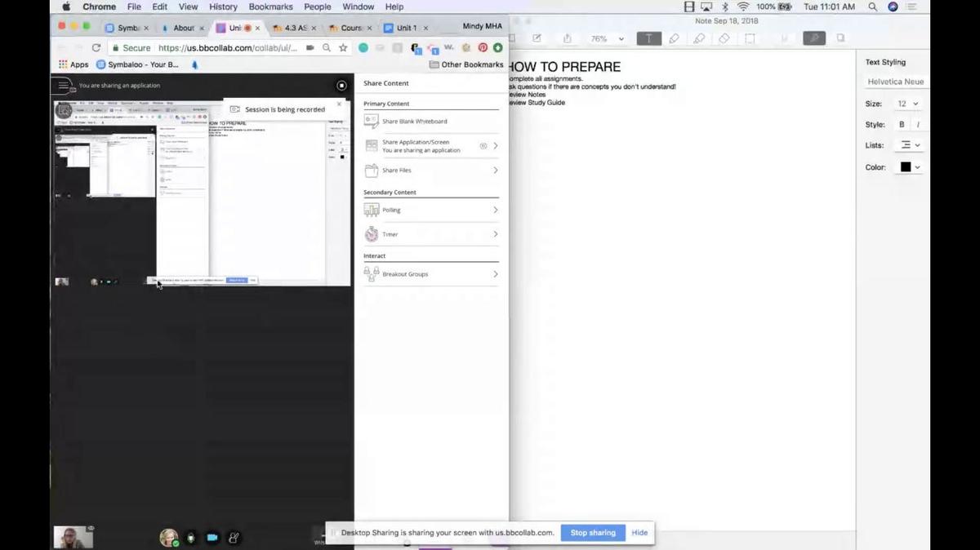Open the text Size dropdown
980x550 pixels.
click(x=907, y=104)
